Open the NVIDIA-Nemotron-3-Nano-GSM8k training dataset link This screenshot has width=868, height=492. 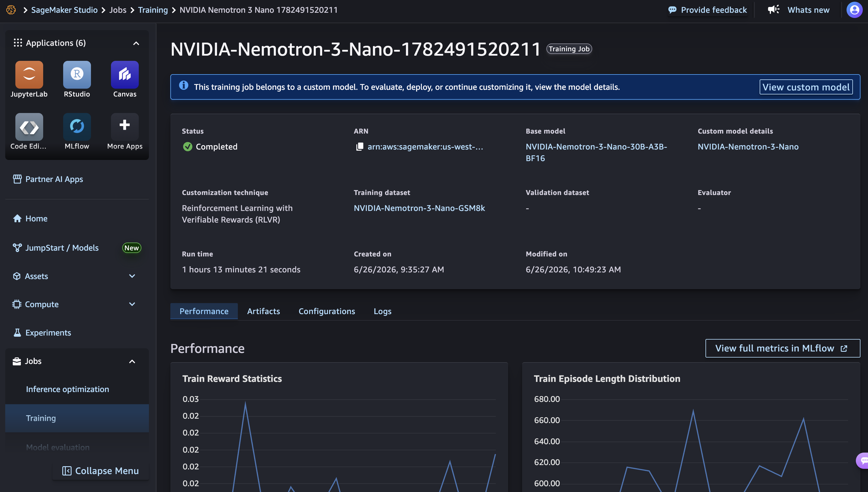tap(419, 208)
